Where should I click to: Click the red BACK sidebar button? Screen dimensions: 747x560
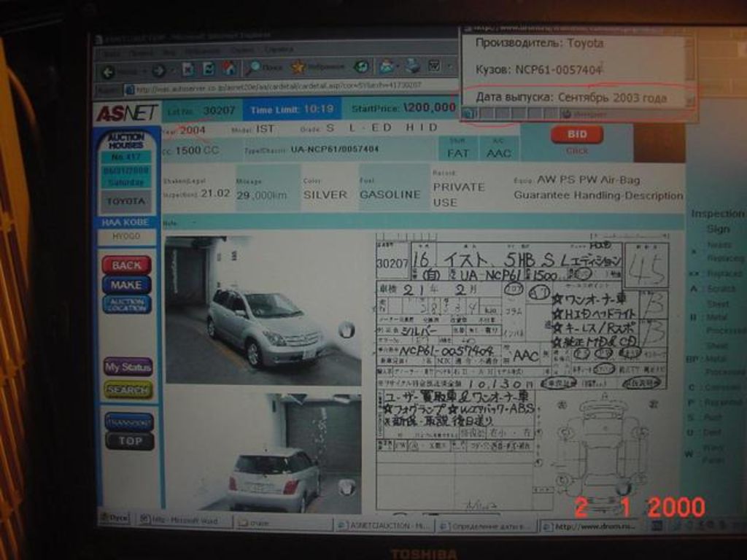point(127,265)
